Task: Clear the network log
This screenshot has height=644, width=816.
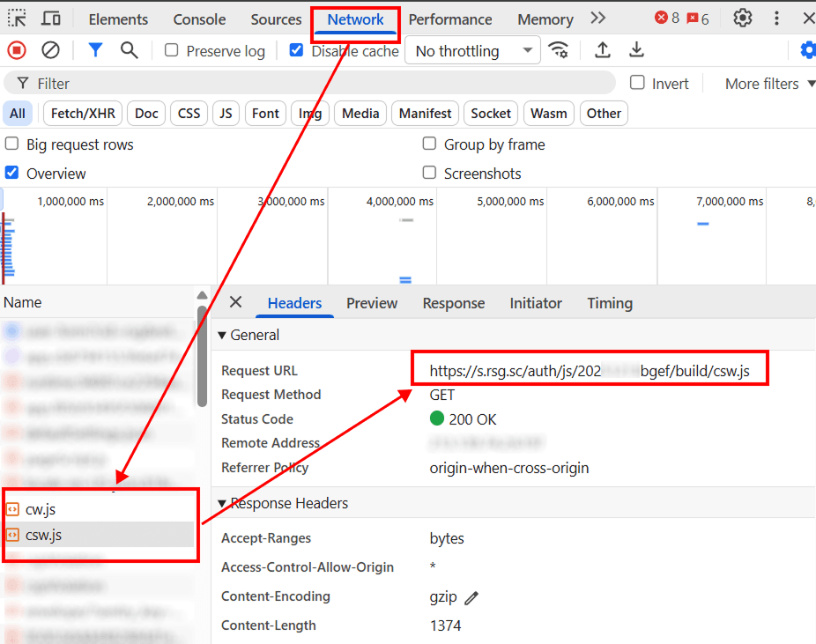Action: [x=51, y=50]
